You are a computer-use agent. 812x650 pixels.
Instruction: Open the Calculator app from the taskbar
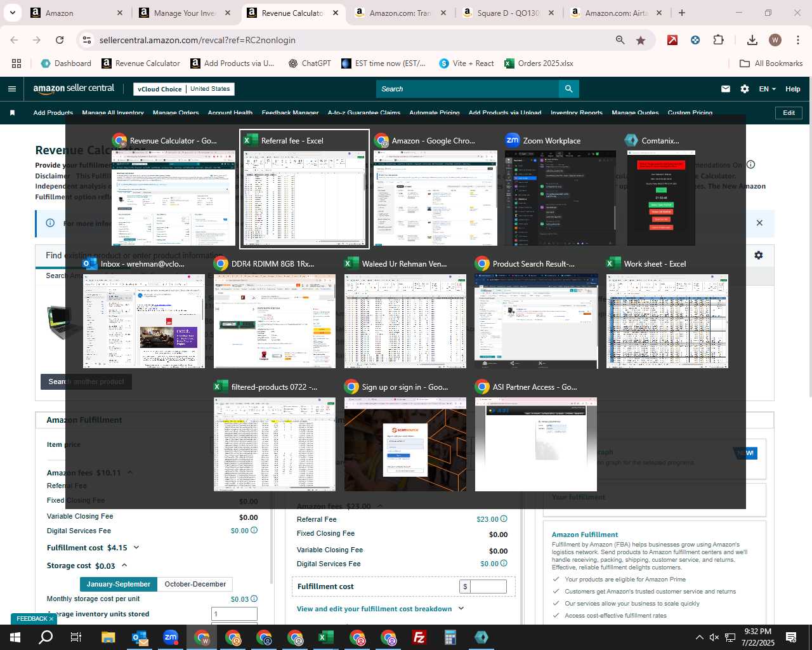450,637
